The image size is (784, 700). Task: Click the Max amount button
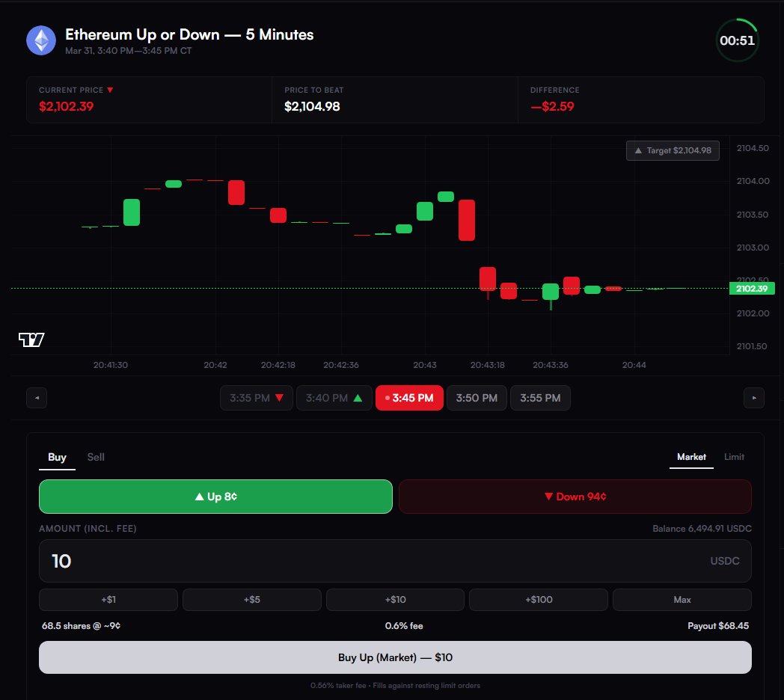682,599
